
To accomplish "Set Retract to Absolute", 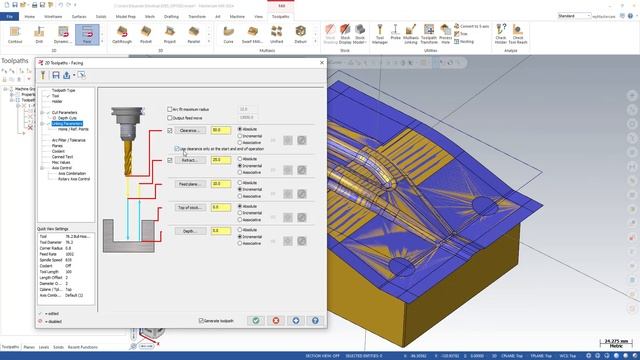I will click(x=240, y=159).
